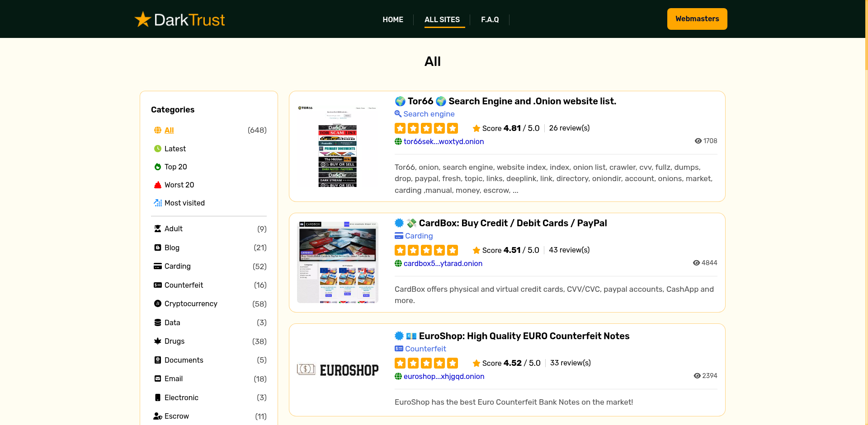
Task: Click the magnifier icon beside Search engine
Action: [398, 114]
